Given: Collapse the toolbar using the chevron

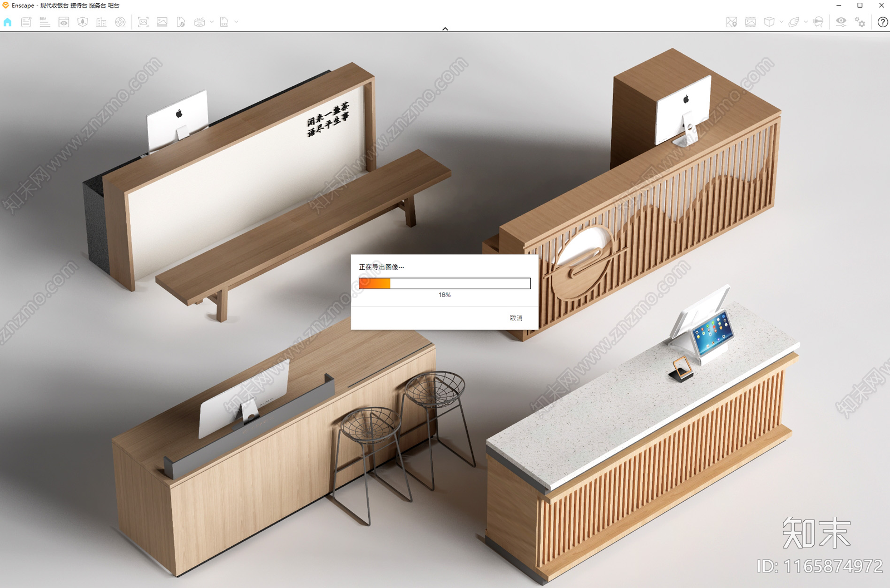Looking at the screenshot, I should pos(445,29).
